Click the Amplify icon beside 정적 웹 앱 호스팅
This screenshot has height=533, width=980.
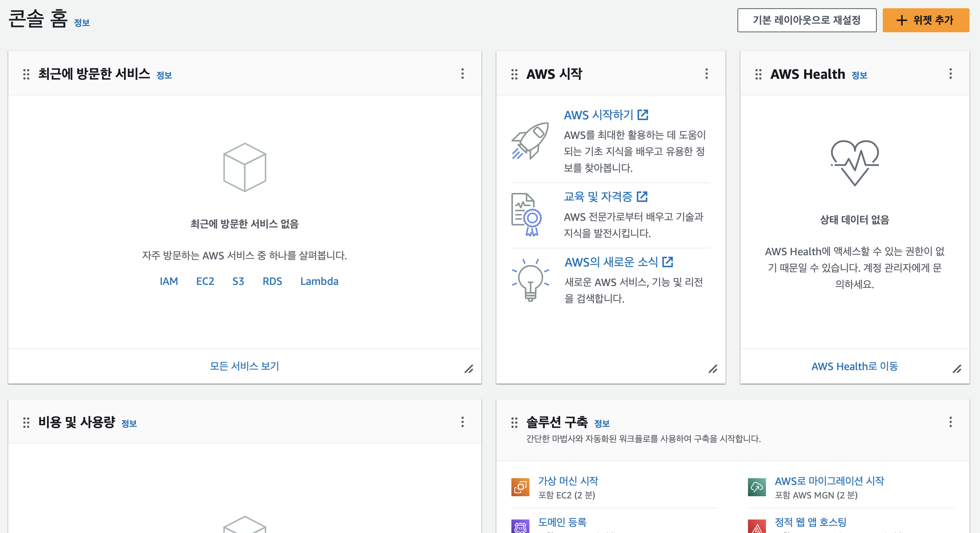point(757,527)
